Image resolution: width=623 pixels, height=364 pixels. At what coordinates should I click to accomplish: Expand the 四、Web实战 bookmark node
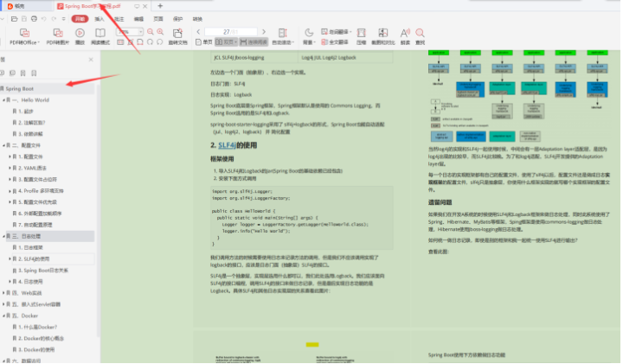click(x=4, y=293)
